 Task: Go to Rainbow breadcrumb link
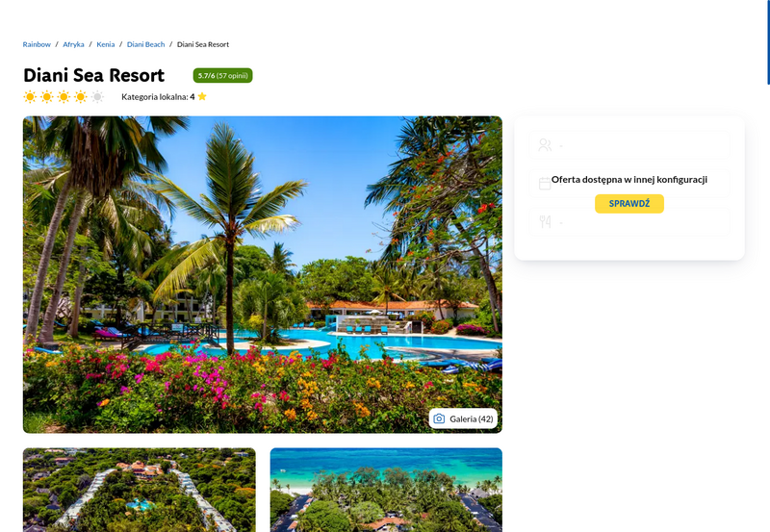click(x=37, y=44)
